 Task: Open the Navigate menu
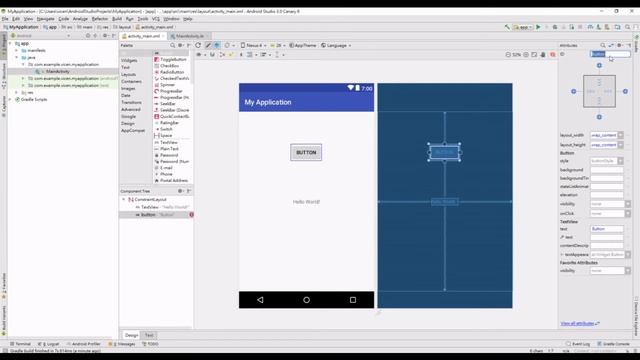pos(45,19)
